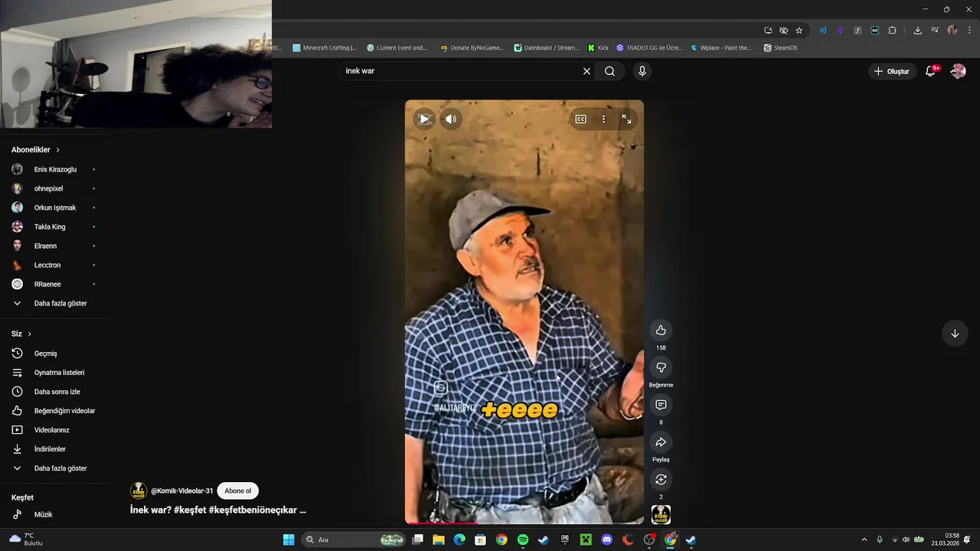Viewport: 980px width, 551px height.
Task: Open Lecctron subscription
Action: [55, 265]
